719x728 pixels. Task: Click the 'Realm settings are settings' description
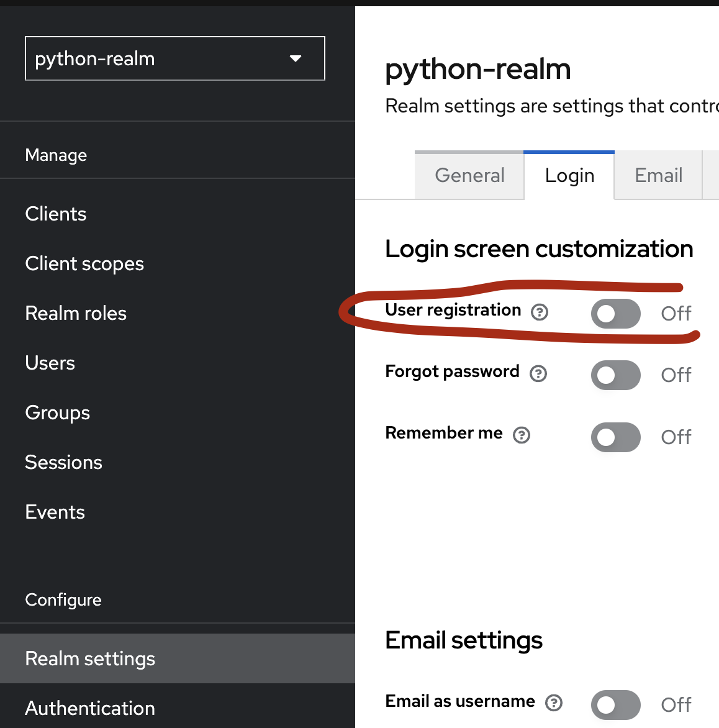pos(552,106)
